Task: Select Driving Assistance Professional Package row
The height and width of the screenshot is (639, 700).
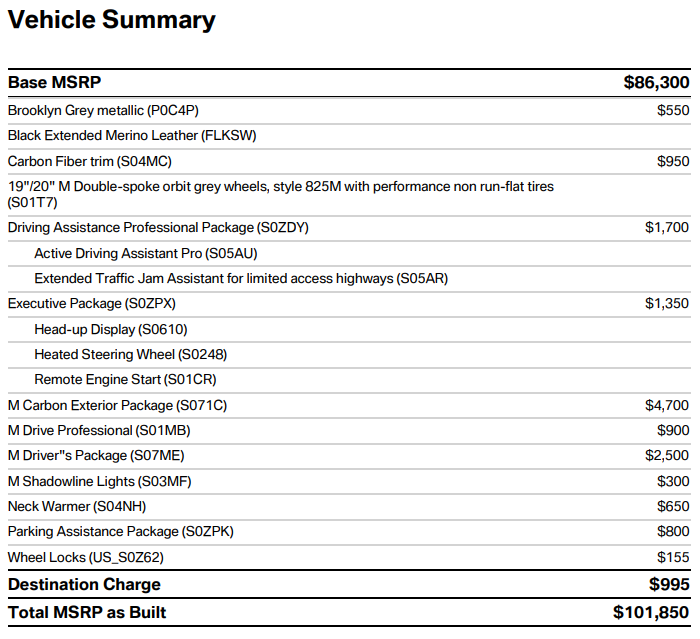Action: (x=349, y=228)
